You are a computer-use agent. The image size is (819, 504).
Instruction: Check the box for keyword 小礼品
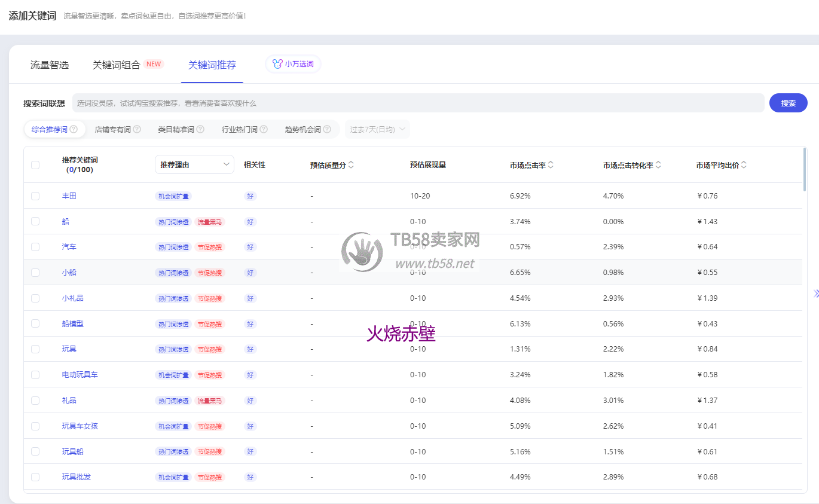click(35, 298)
